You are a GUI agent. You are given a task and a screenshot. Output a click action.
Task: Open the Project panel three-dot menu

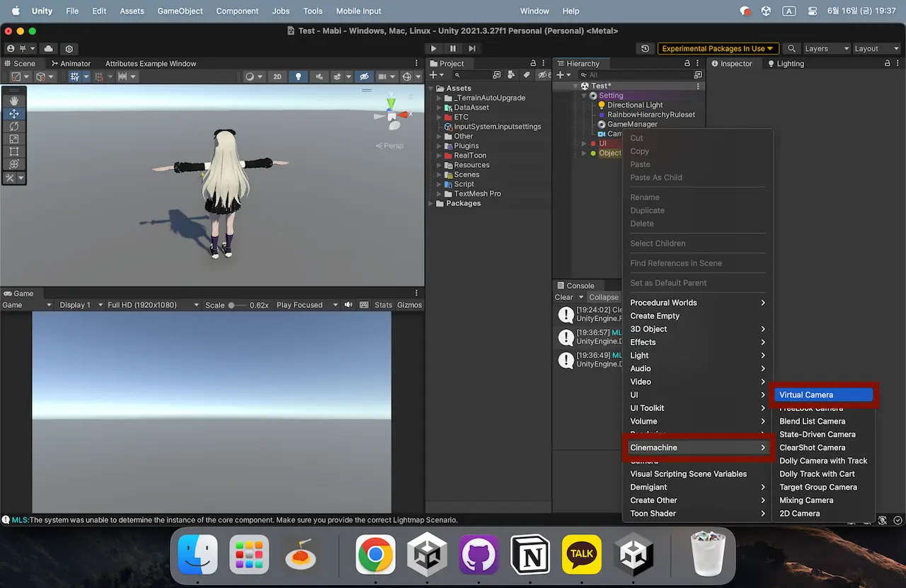point(543,64)
